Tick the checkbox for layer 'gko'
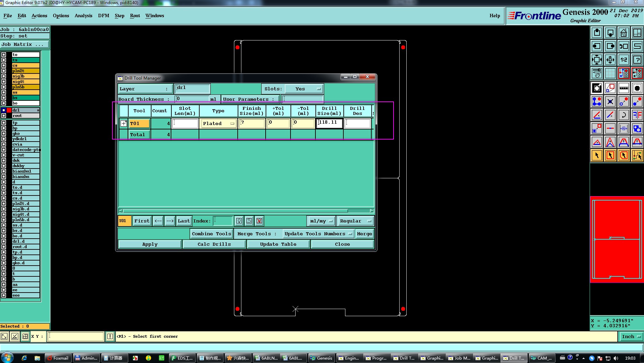This screenshot has width=644, height=363. pos(4,133)
